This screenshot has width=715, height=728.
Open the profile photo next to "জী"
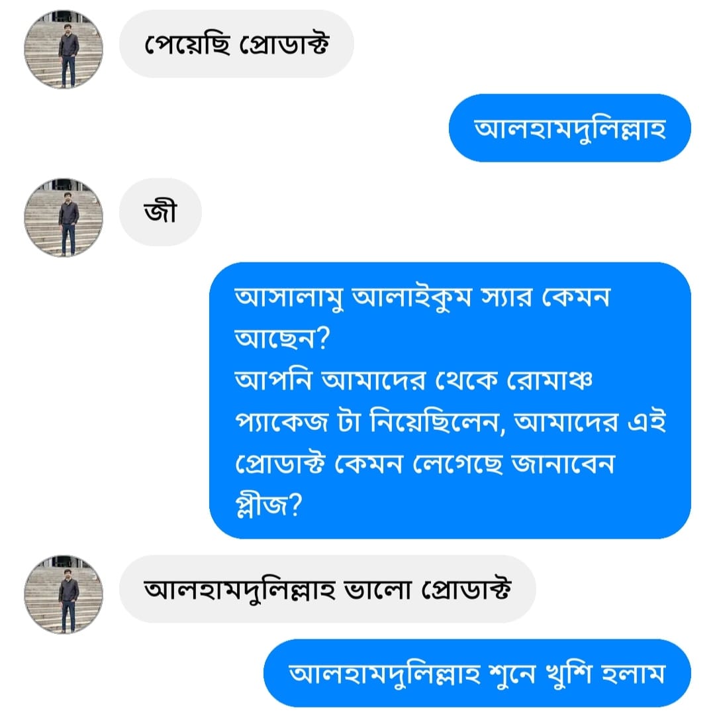[64, 217]
